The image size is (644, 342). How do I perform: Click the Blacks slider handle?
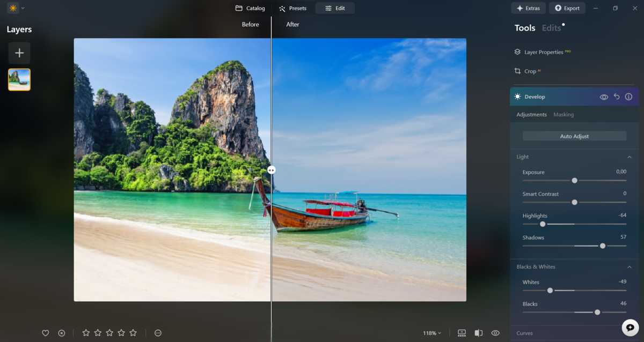click(x=597, y=312)
